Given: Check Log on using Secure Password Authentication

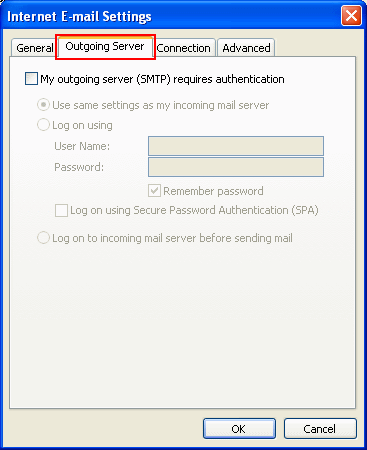Looking at the screenshot, I should [61, 210].
